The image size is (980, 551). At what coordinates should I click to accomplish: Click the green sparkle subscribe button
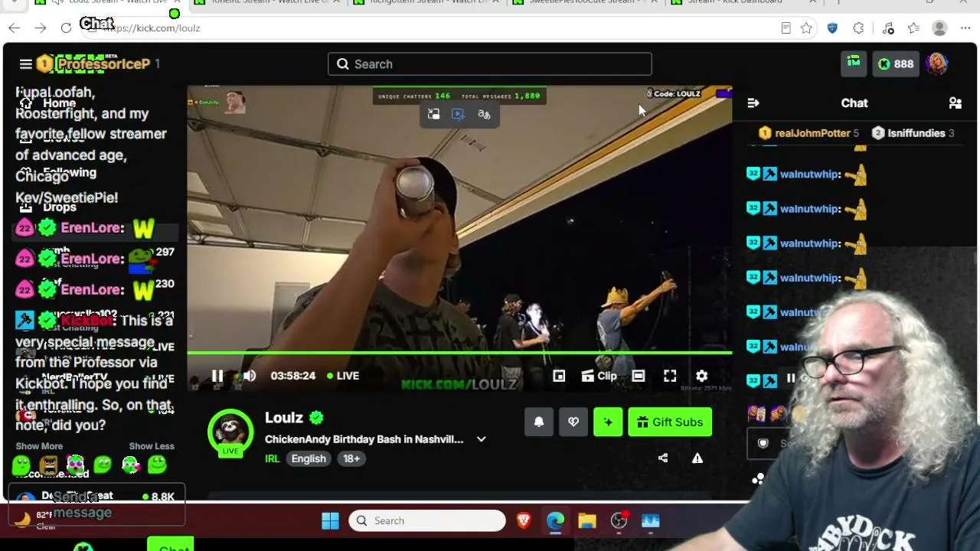tap(608, 422)
